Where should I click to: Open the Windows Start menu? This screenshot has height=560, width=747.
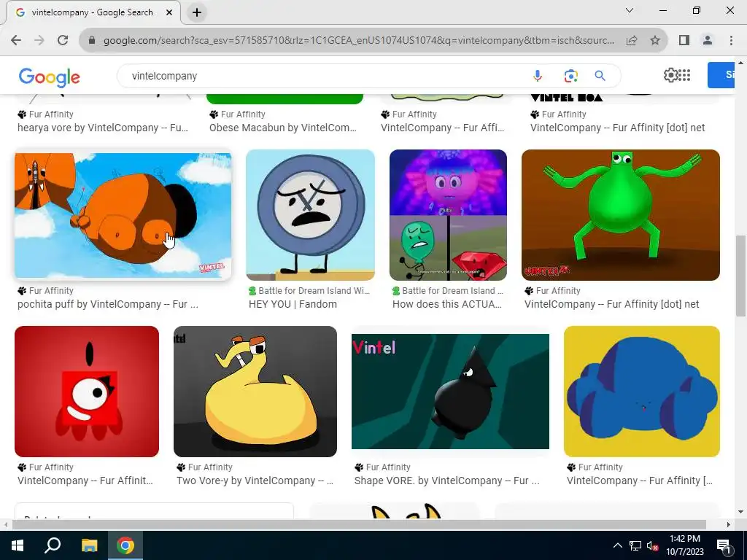click(18, 545)
